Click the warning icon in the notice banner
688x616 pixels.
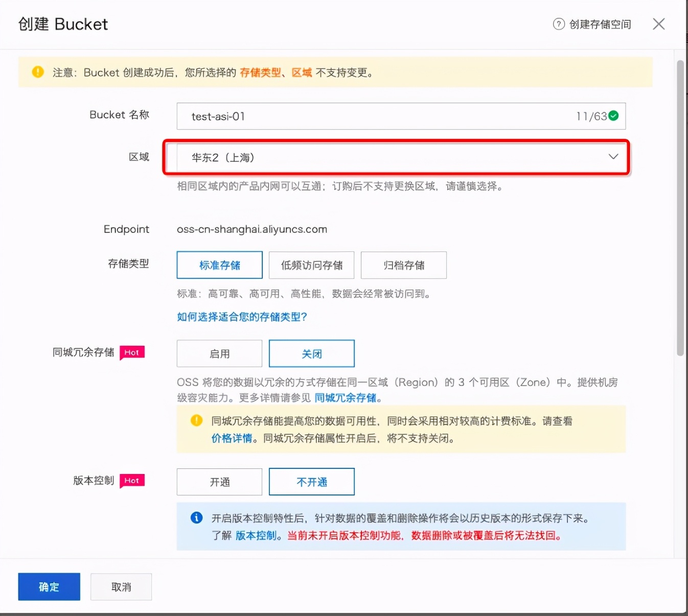[x=37, y=72]
